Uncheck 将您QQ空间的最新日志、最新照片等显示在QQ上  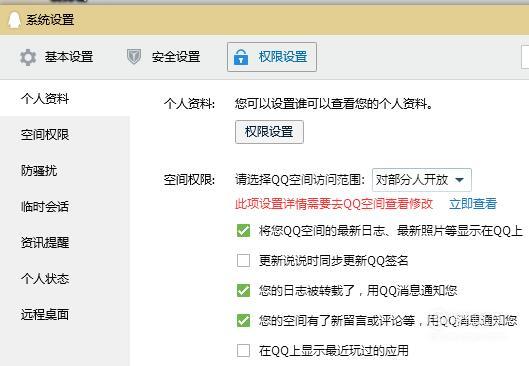click(x=243, y=231)
